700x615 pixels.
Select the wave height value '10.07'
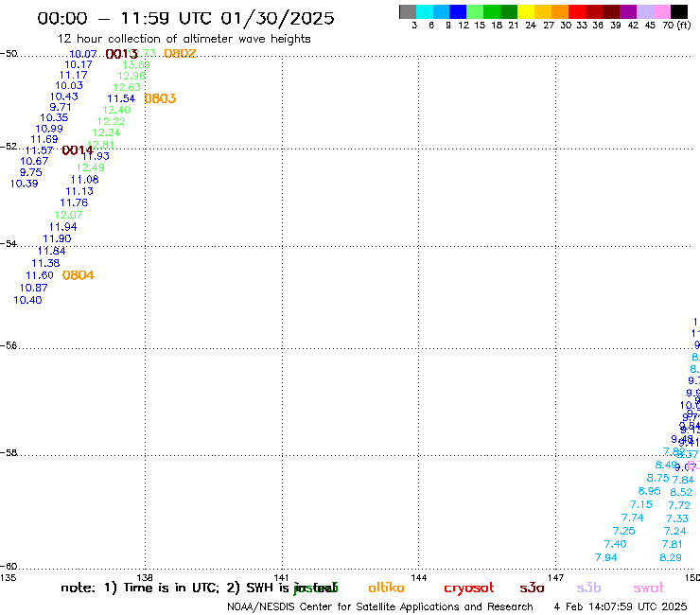(83, 54)
